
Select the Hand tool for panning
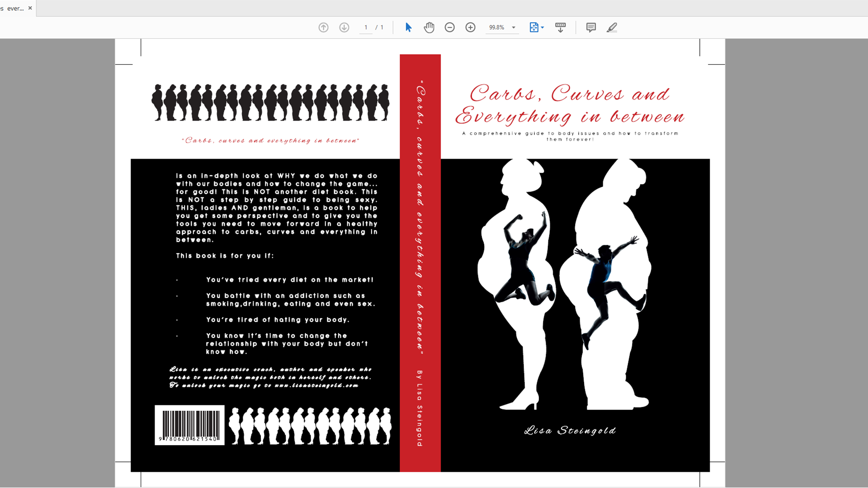429,27
